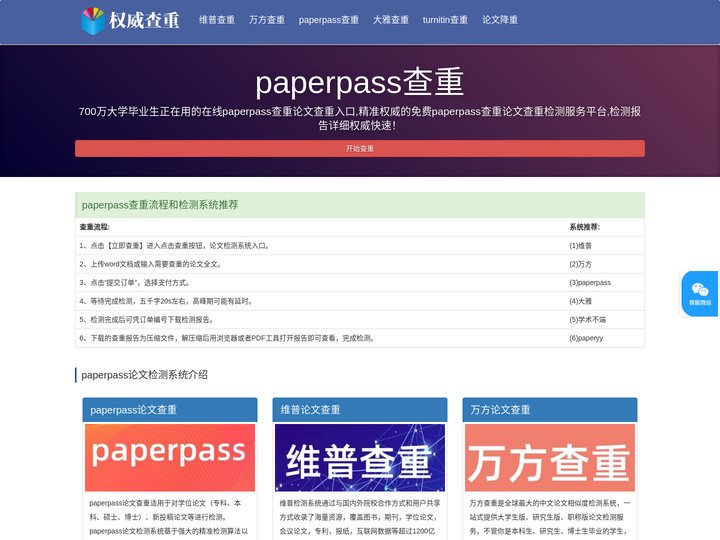Image resolution: width=720 pixels, height=540 pixels.
Task: Click step 2 text 上传word文档
Action: (x=151, y=264)
